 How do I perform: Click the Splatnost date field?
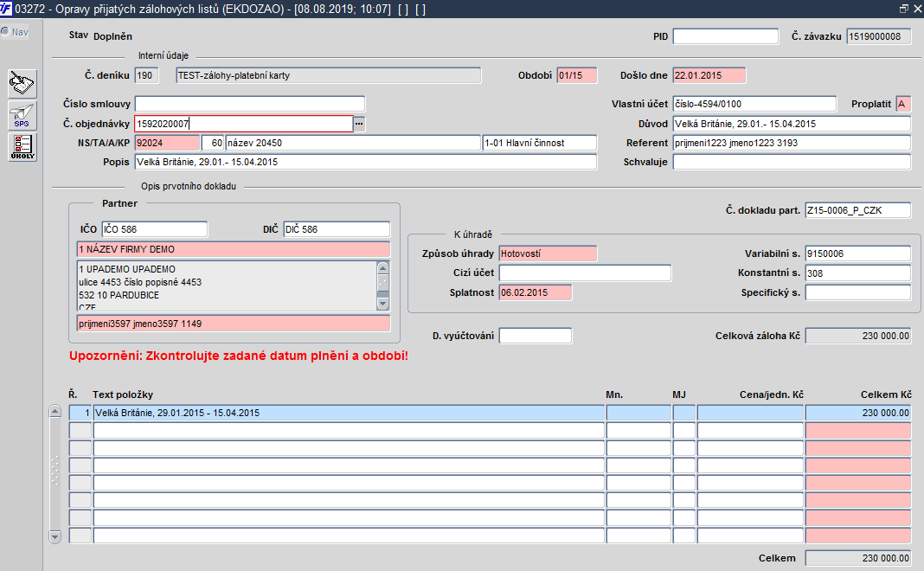point(535,292)
